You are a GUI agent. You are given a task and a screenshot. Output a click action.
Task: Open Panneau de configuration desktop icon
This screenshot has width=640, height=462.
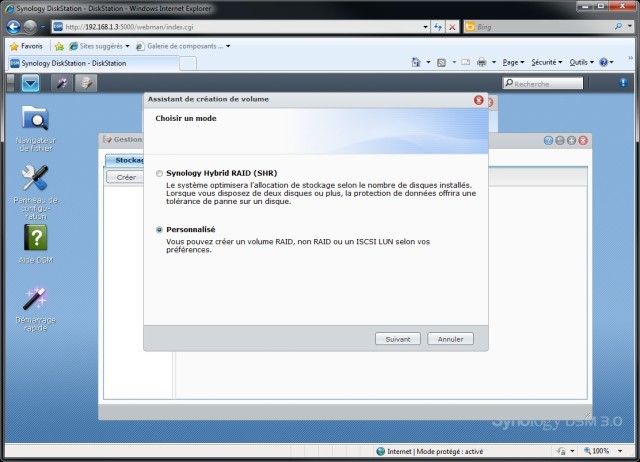36,192
